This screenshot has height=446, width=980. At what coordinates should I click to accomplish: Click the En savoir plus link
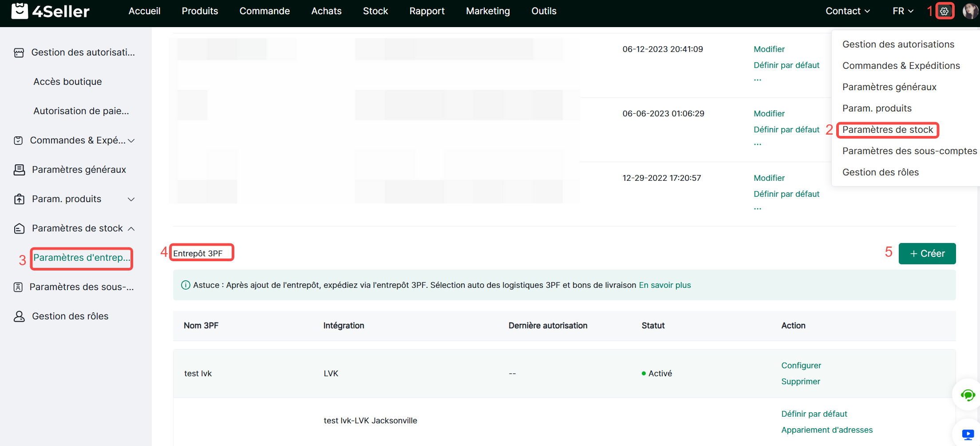tap(664, 285)
